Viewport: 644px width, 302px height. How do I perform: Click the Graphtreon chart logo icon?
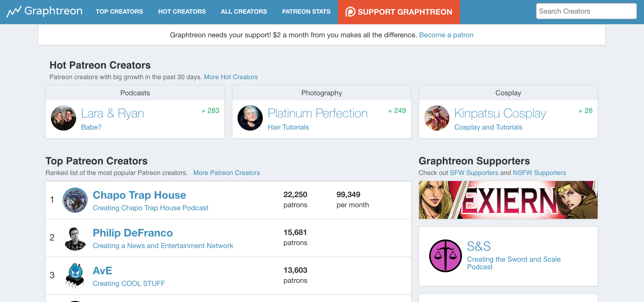click(x=14, y=12)
